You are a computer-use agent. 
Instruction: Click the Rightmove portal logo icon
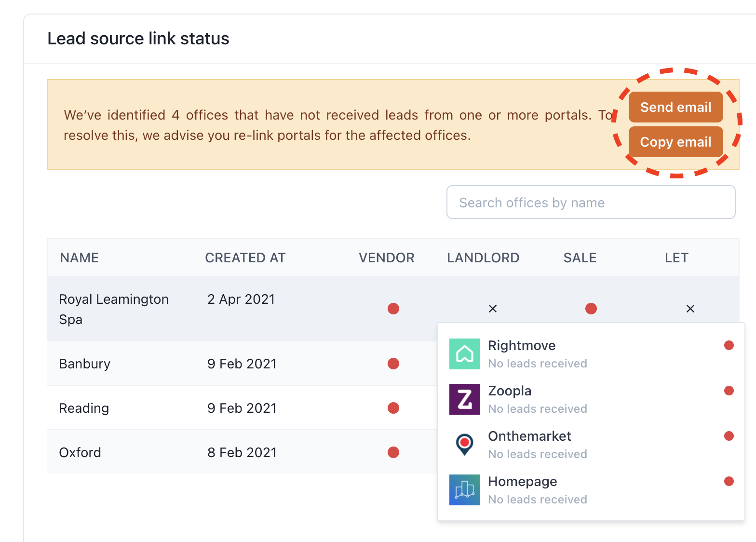(464, 354)
